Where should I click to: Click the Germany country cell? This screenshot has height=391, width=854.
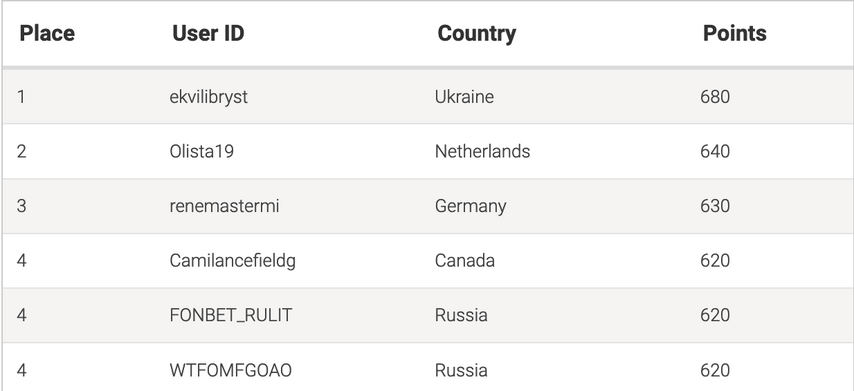pos(471,206)
